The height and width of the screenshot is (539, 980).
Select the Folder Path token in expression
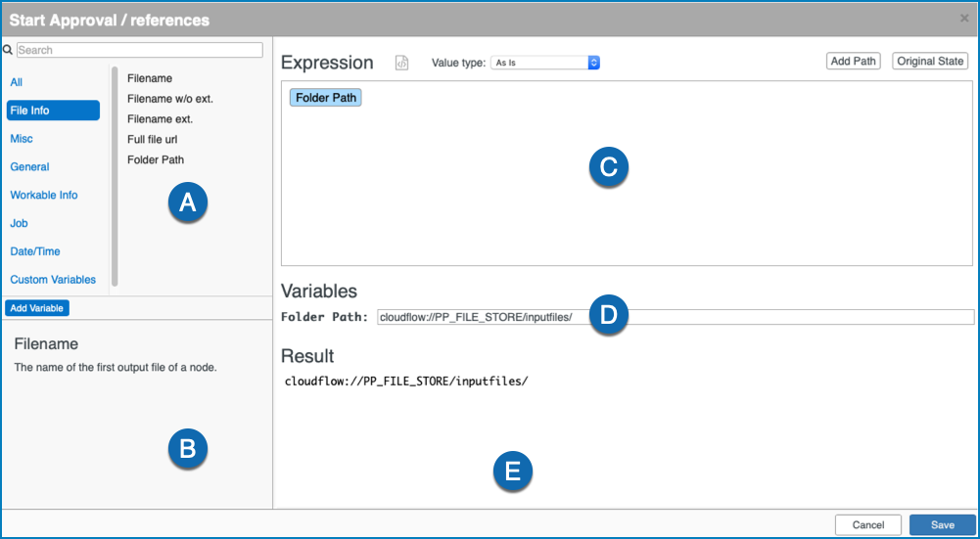point(326,98)
